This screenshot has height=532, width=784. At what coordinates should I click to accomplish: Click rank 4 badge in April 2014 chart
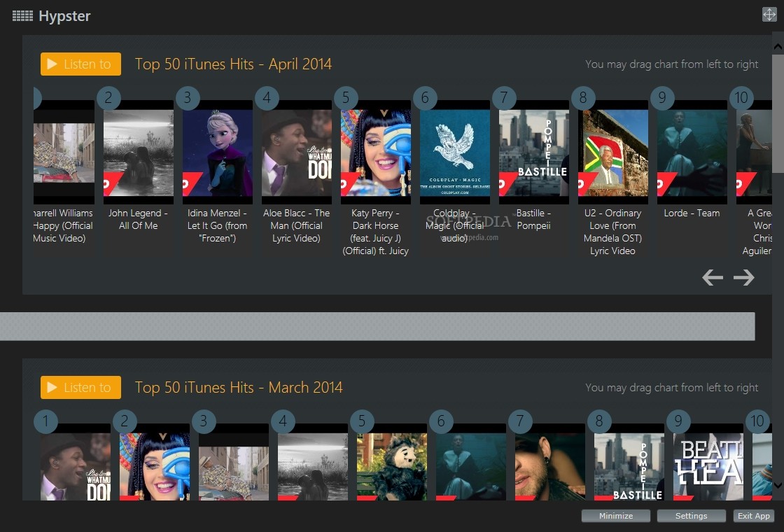[267, 97]
